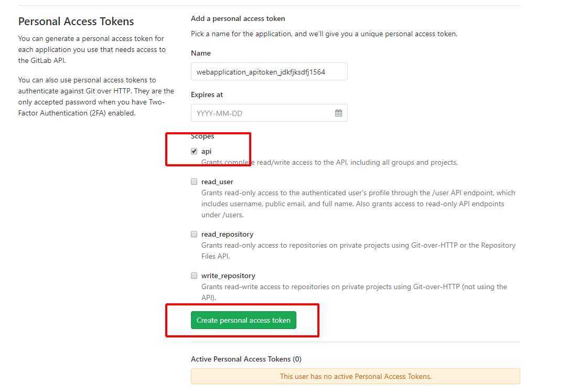Viewport: 588px width, 392px height.
Task: Click the api scope description text
Action: [329, 163]
